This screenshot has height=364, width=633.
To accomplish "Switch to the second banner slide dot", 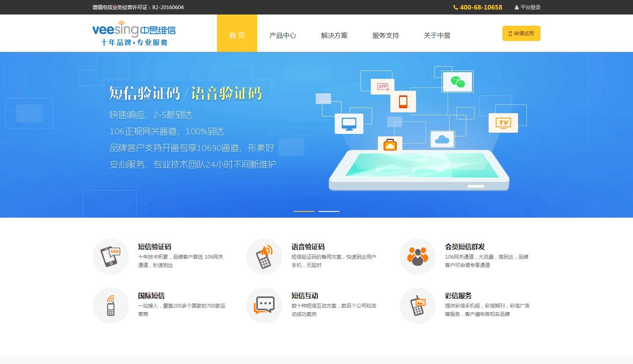I will coord(329,211).
